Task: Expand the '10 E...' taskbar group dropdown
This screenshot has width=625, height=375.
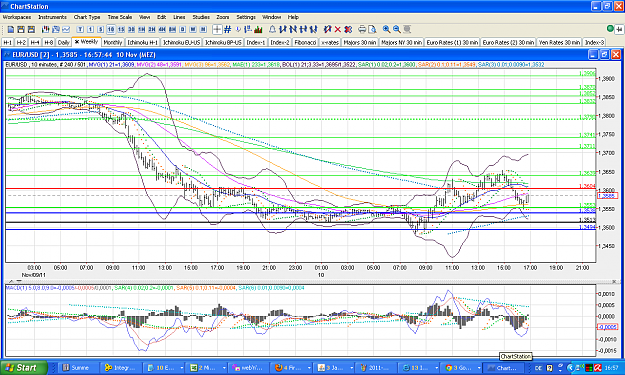Action: click(181, 367)
